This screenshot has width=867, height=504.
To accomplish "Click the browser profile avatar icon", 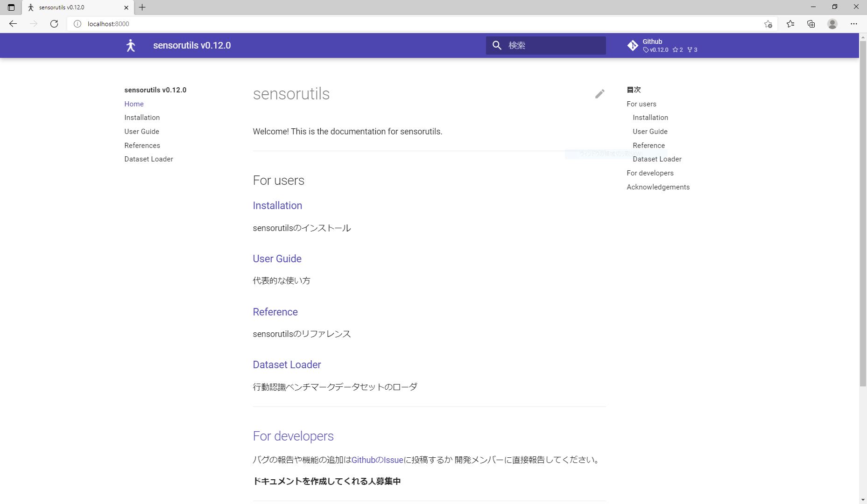I will pyautogui.click(x=832, y=24).
